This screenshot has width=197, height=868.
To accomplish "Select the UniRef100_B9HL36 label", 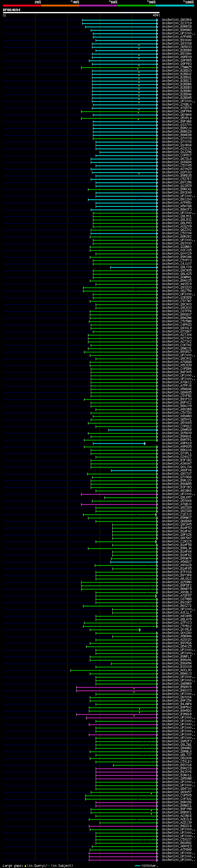I will click(x=176, y=548).
